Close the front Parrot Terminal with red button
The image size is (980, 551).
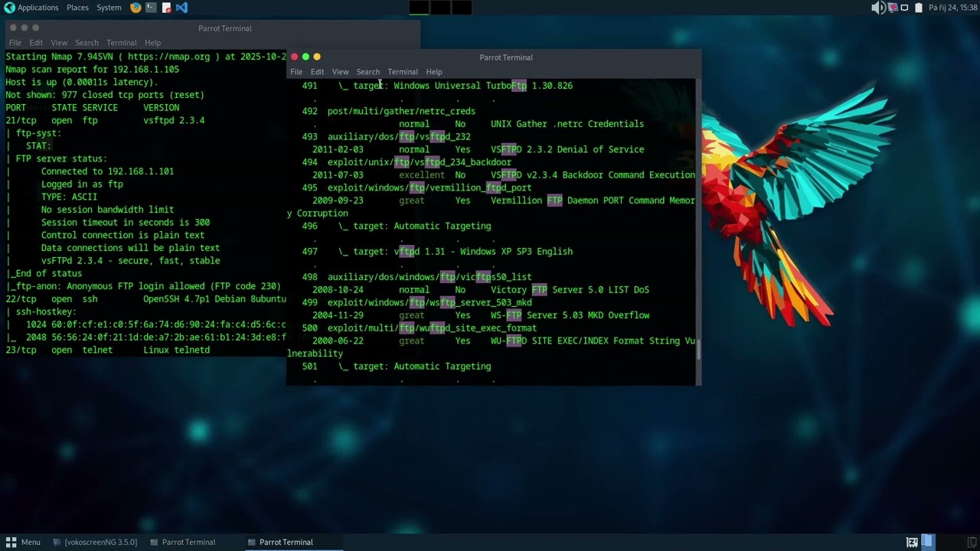coord(294,57)
